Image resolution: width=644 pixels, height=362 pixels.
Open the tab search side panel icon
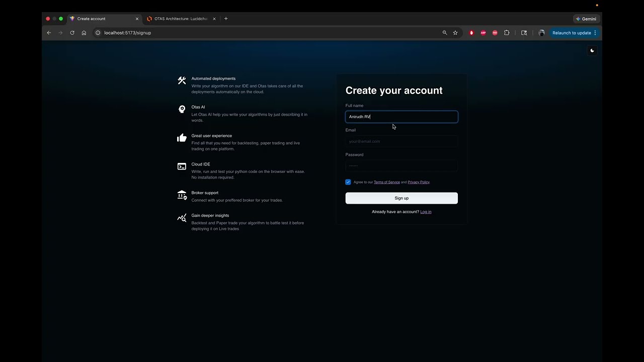(x=524, y=33)
